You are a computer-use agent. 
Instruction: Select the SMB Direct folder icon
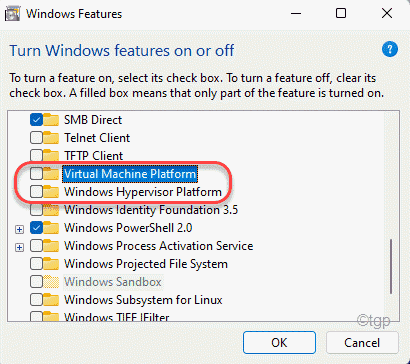coord(51,119)
